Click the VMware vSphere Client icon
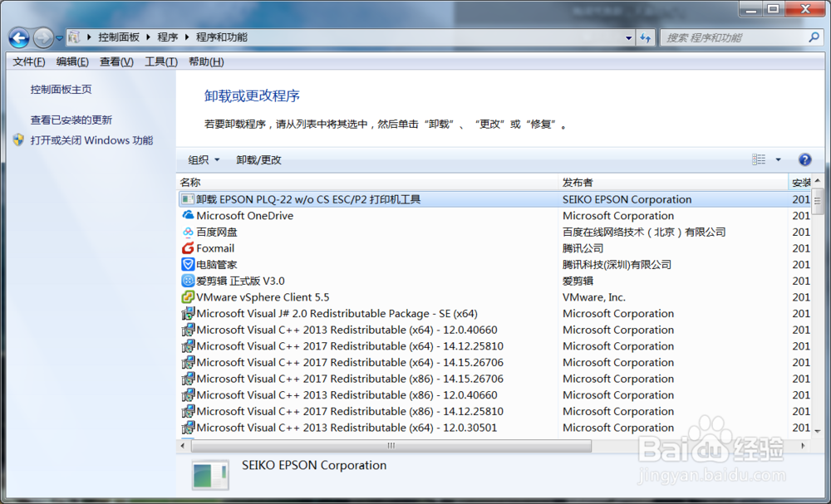Screen dimensions: 831x504 pyautogui.click(x=188, y=297)
